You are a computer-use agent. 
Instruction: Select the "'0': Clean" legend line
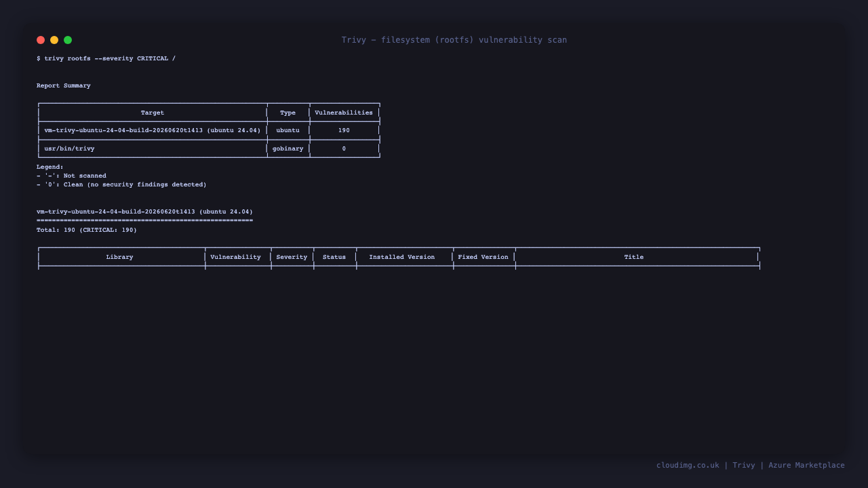(121, 184)
